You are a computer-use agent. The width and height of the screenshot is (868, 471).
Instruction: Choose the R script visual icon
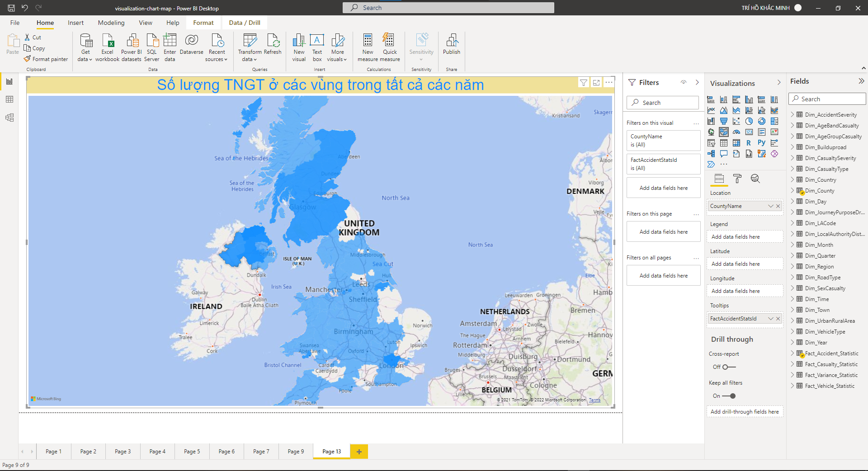tap(749, 143)
